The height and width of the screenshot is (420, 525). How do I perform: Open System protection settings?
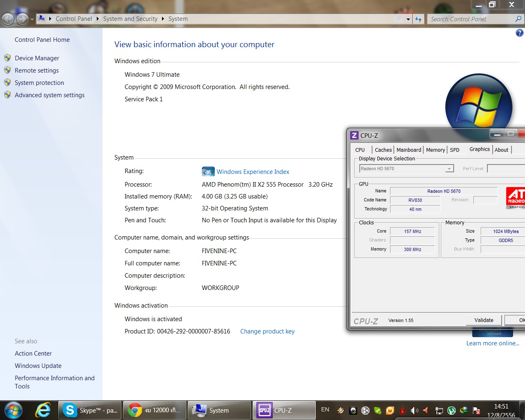click(x=39, y=83)
